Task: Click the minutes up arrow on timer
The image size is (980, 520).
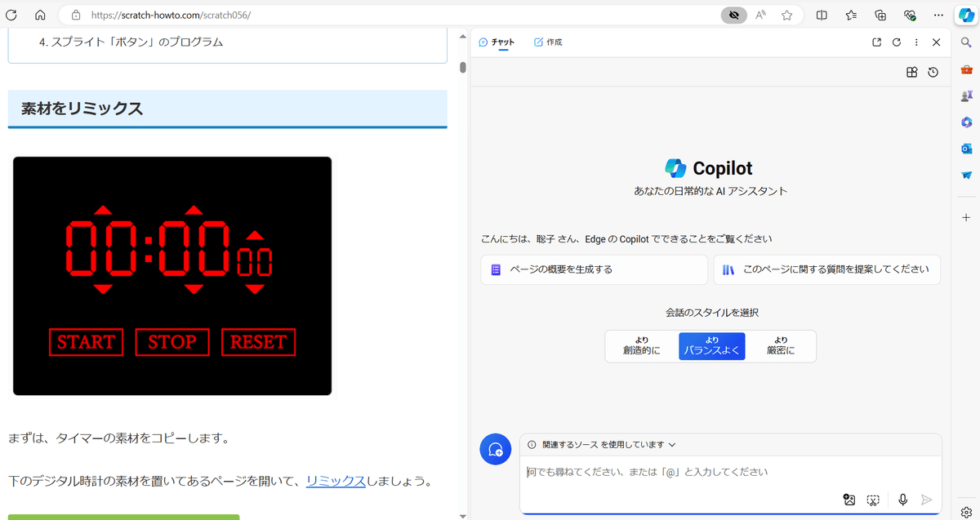Action: click(x=104, y=210)
